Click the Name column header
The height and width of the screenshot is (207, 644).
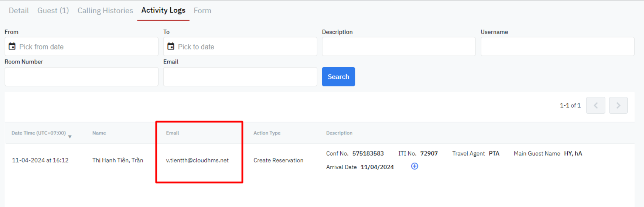[99, 133]
